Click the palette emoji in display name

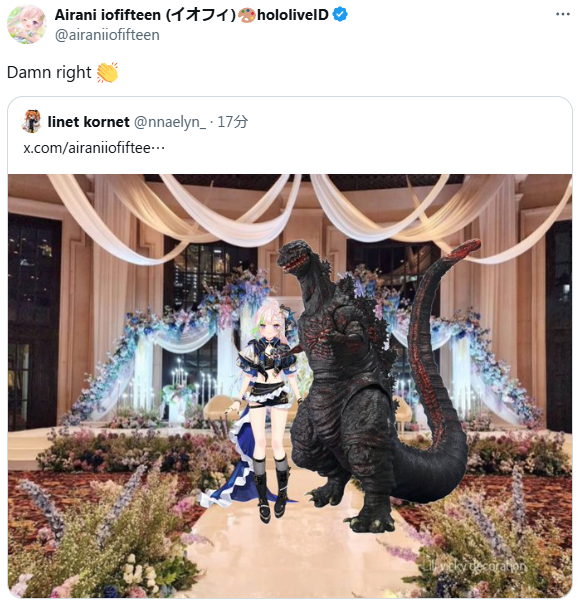[x=247, y=15]
